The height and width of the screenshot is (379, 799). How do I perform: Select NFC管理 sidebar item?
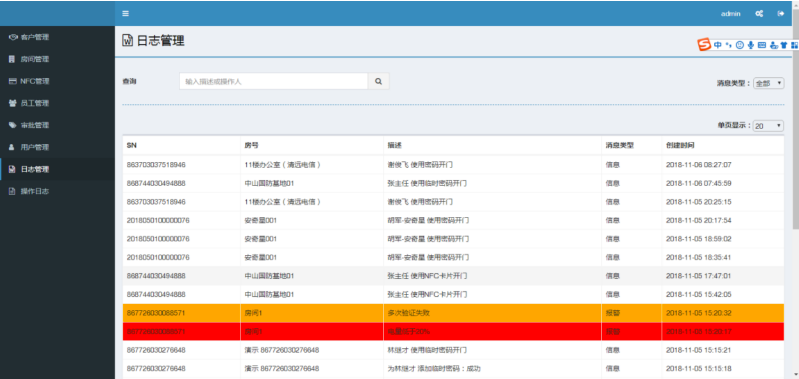pyautogui.click(x=58, y=81)
